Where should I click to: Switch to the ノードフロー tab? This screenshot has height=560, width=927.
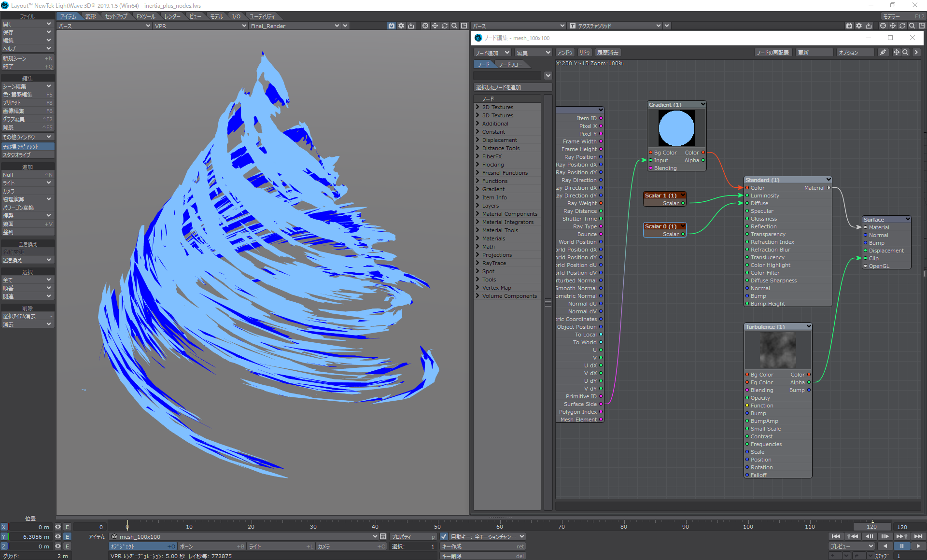[510, 64]
